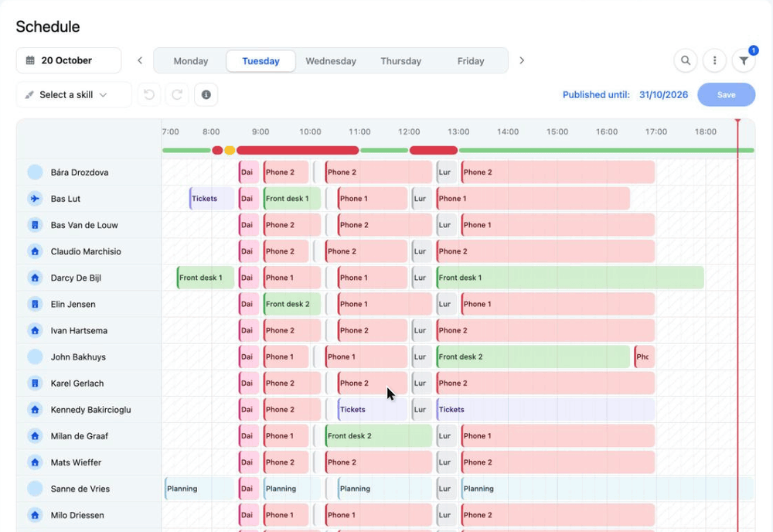This screenshot has width=773, height=532.
Task: Click the airplane icon beside Bas Lut
Action: (x=35, y=199)
